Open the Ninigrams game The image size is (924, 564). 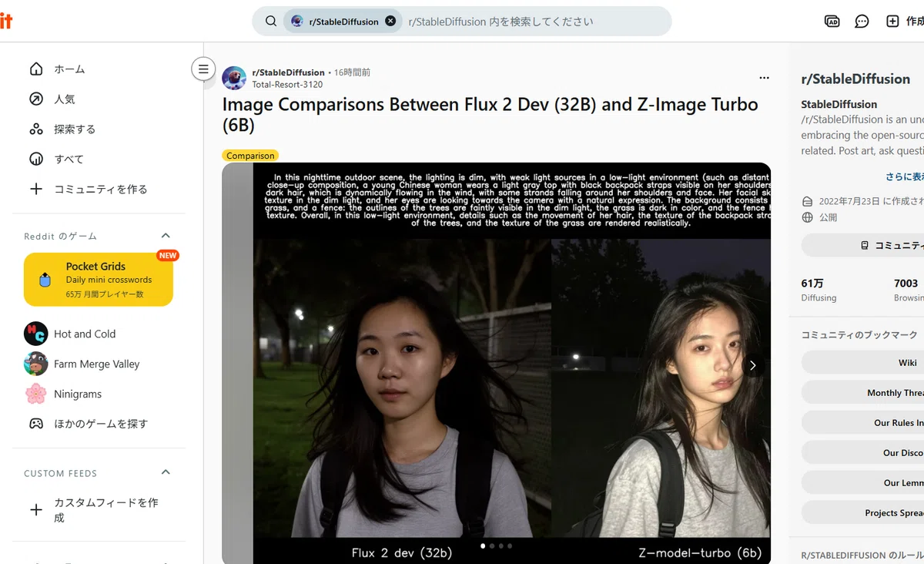[99, 394]
